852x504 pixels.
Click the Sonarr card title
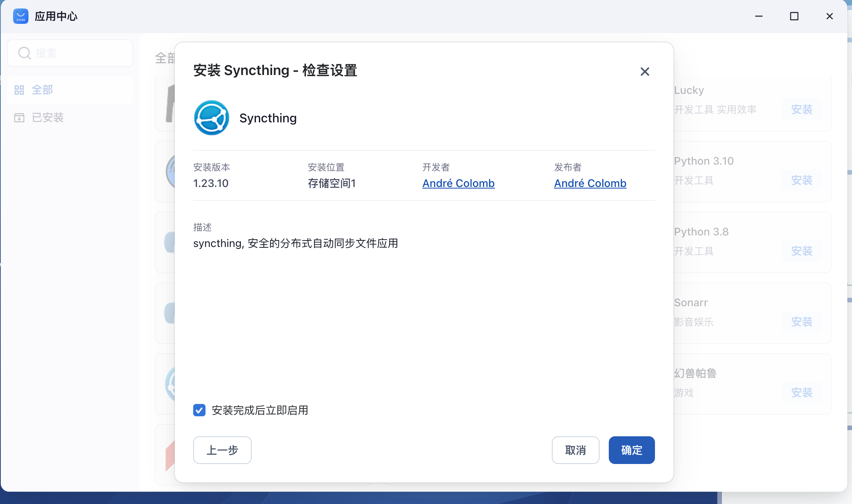691,302
